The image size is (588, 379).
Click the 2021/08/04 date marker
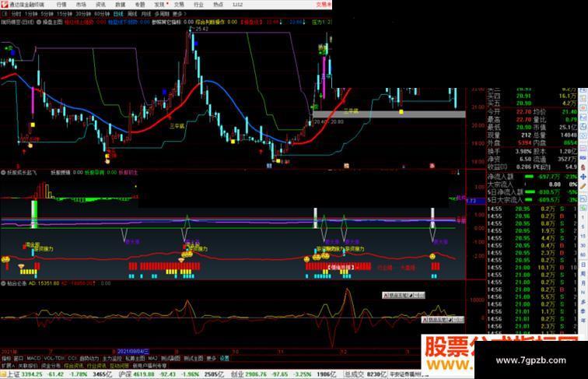[133, 352]
